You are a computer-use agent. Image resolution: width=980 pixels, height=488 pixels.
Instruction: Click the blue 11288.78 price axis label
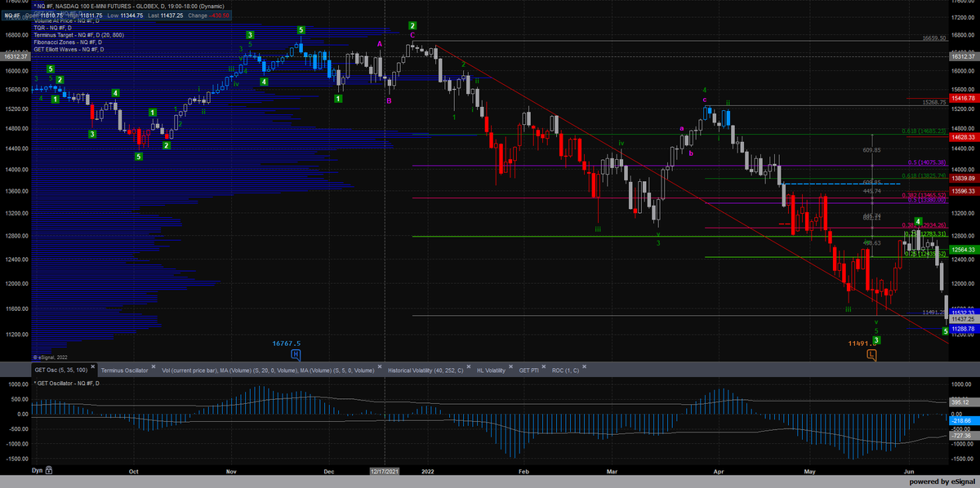pyautogui.click(x=964, y=328)
